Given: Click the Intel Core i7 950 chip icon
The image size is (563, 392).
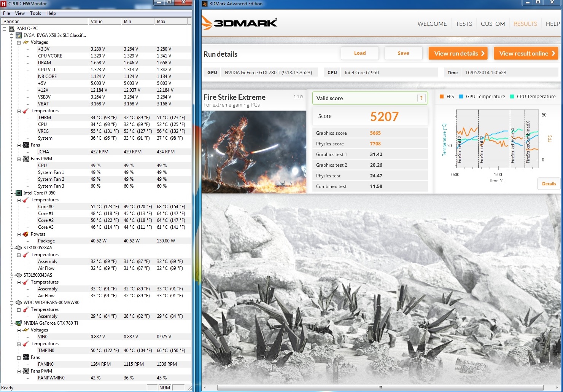Looking at the screenshot, I should click(18, 193).
